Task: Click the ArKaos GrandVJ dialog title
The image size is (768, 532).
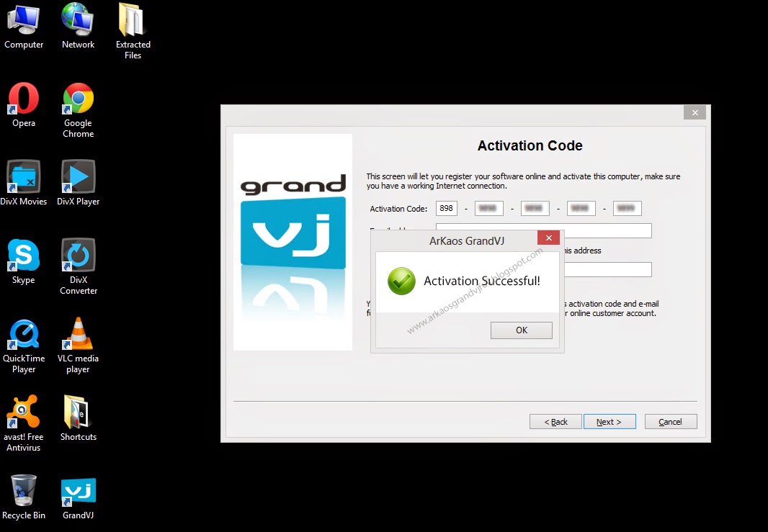Action: coord(467,240)
